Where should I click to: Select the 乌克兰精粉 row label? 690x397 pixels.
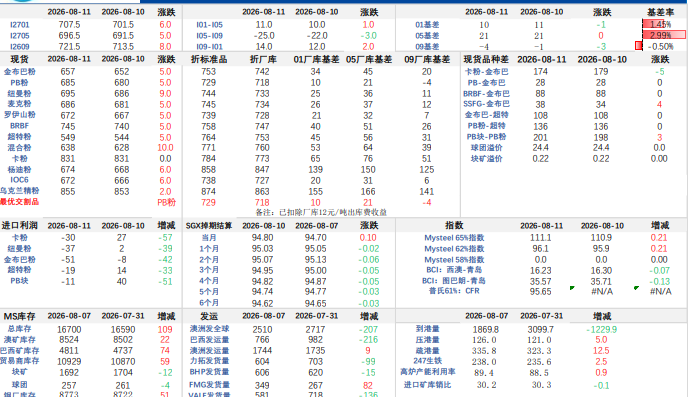coord(19,191)
